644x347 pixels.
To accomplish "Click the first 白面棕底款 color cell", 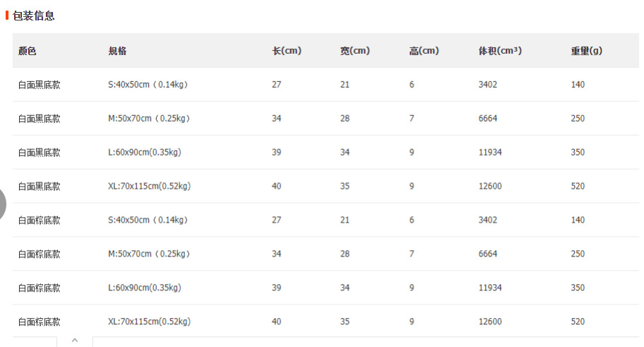I will [x=40, y=220].
